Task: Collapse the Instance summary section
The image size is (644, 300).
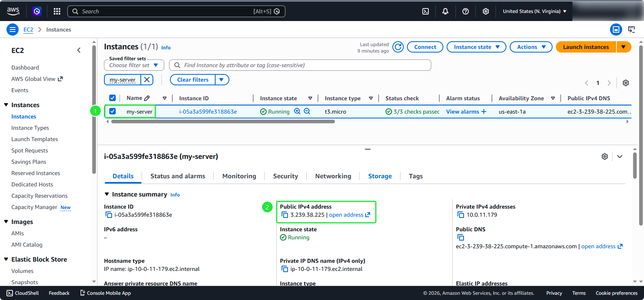Action: 107,194
